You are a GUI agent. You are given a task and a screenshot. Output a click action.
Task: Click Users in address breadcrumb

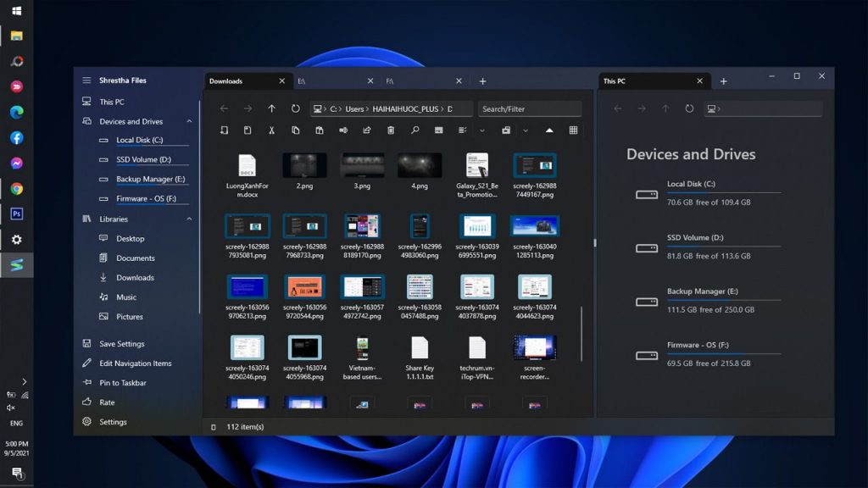pos(354,109)
